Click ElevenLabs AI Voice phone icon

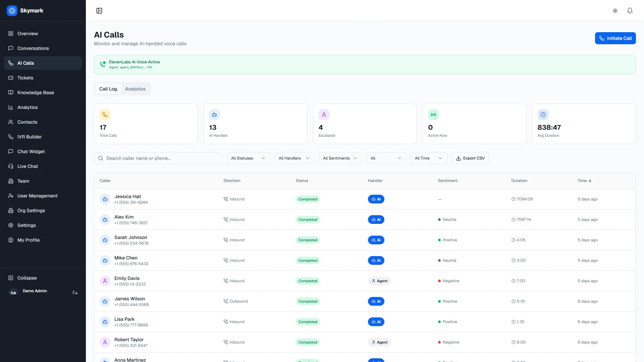[x=103, y=64]
